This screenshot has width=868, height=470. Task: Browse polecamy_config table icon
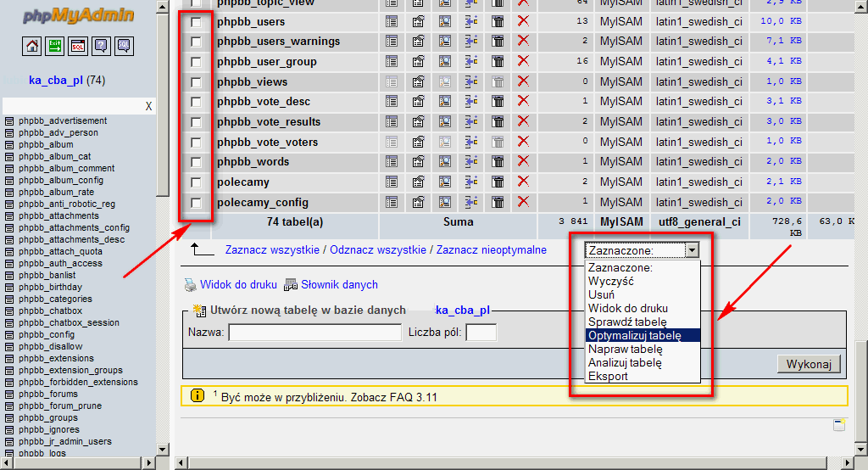click(392, 202)
